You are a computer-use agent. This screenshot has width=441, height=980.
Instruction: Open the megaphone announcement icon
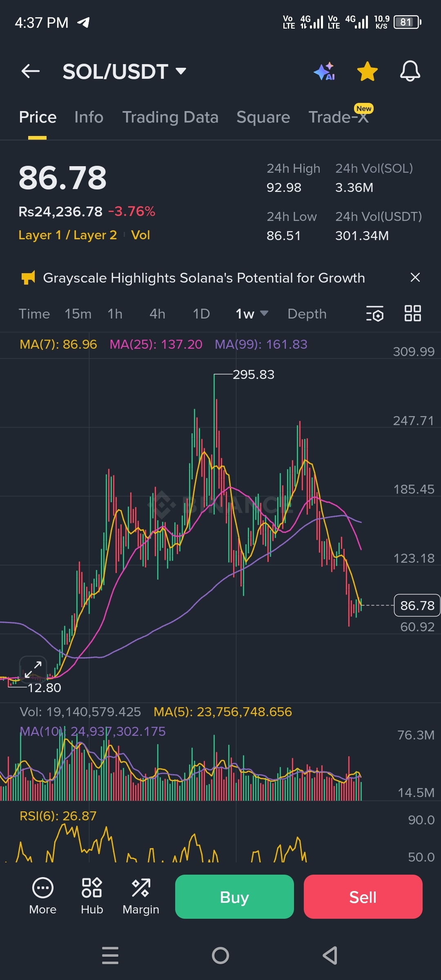point(28,278)
